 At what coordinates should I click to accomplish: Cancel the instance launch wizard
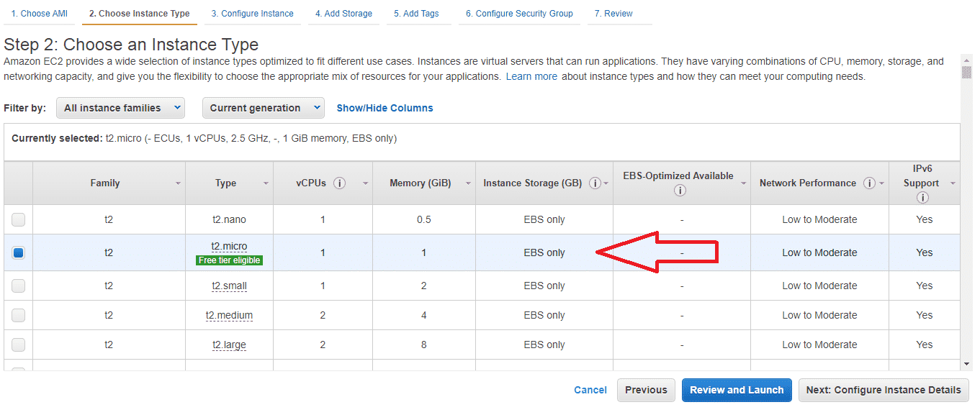[x=590, y=390]
